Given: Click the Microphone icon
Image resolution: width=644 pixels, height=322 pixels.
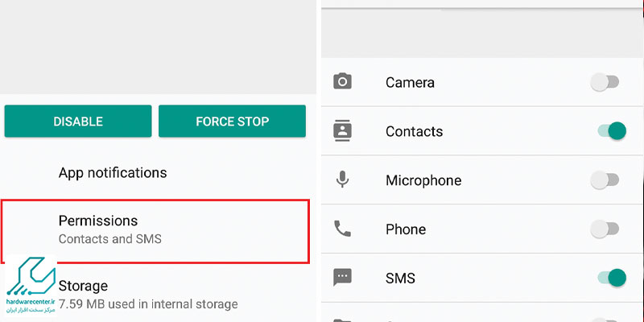Looking at the screenshot, I should [x=342, y=180].
